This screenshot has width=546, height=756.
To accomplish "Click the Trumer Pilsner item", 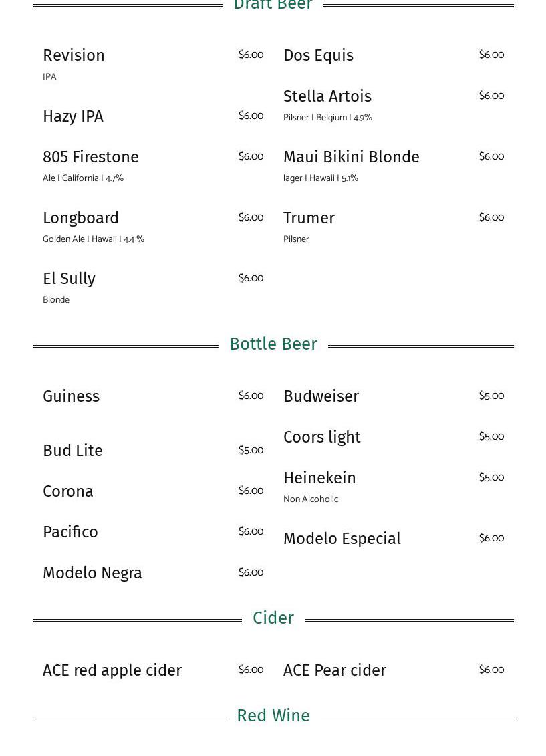I will coord(309,218).
